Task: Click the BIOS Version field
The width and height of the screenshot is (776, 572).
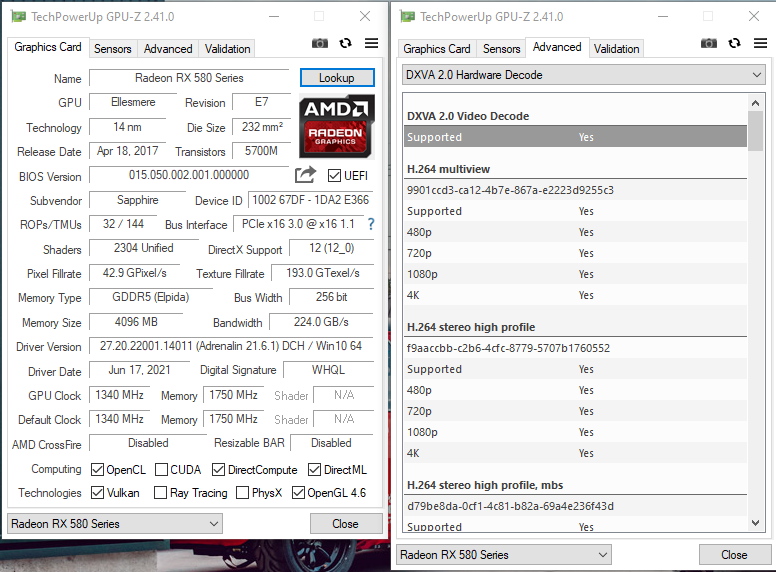Action: click(x=189, y=175)
